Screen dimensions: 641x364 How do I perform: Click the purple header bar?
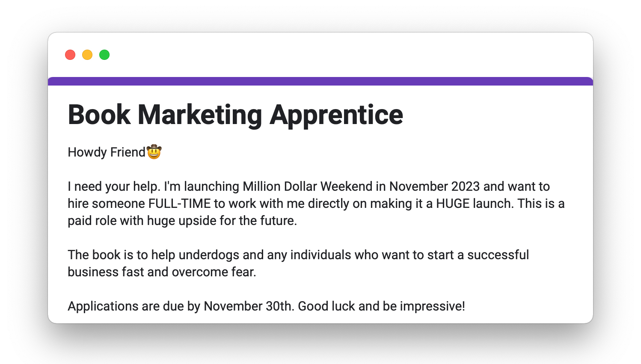(x=320, y=81)
